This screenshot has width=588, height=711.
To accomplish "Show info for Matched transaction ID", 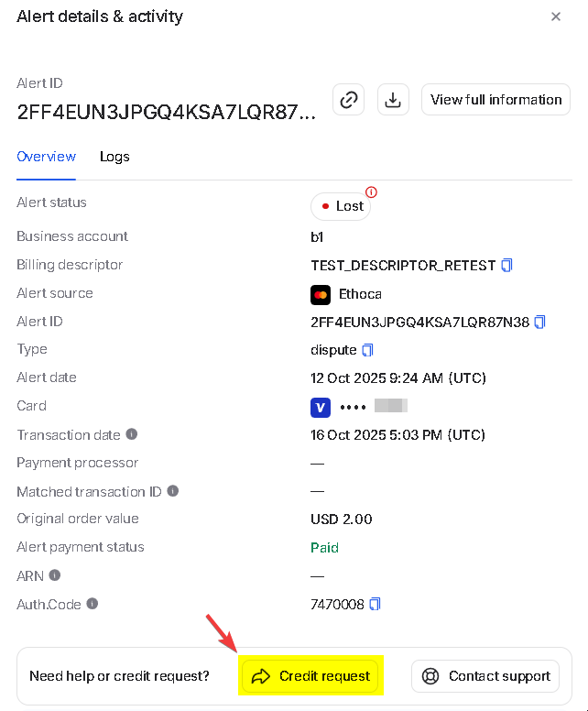I will tap(173, 491).
